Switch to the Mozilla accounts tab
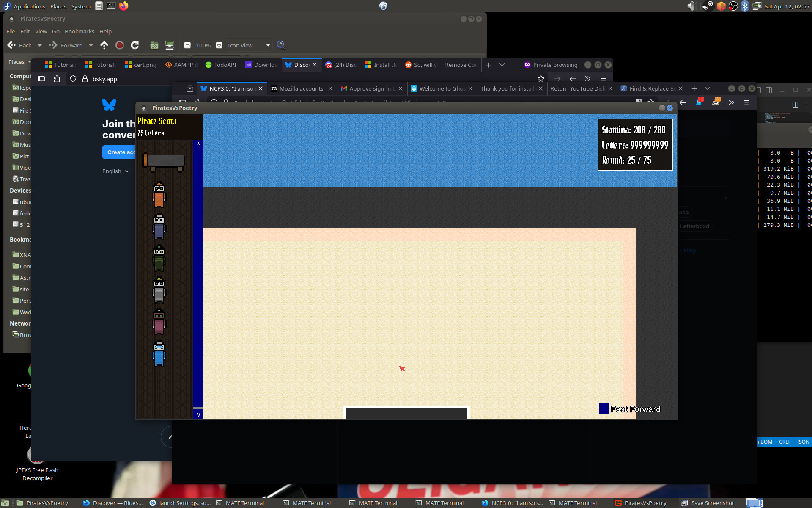This screenshot has height=508, width=812. pyautogui.click(x=301, y=88)
